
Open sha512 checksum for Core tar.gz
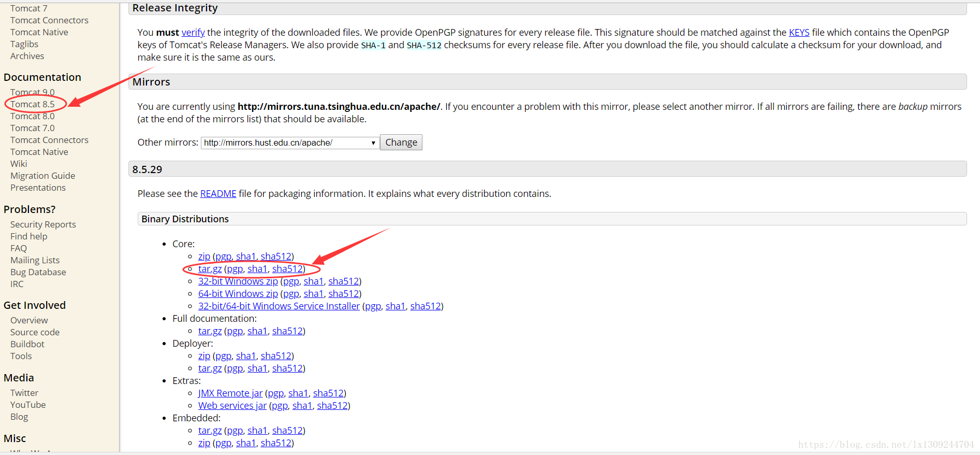pyautogui.click(x=287, y=269)
